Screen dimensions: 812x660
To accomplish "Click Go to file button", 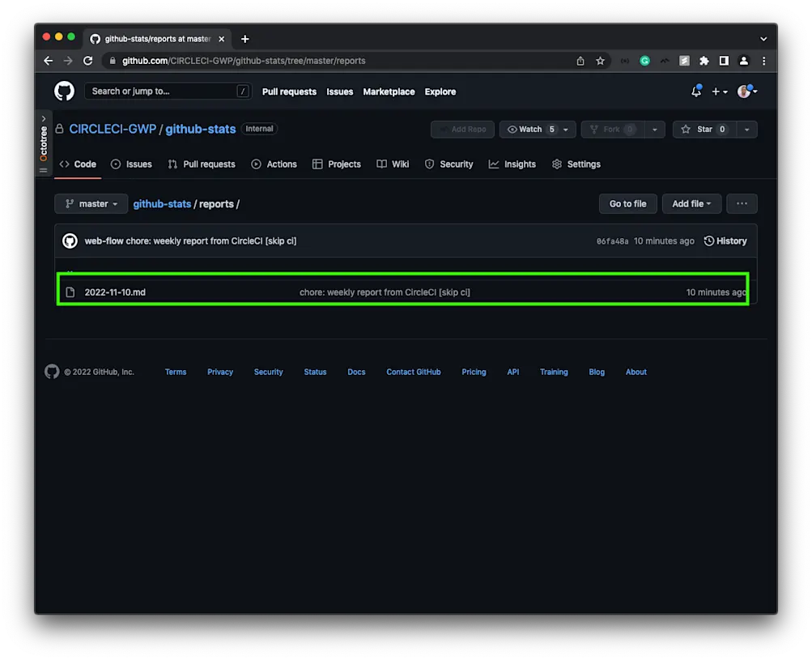I will (627, 203).
